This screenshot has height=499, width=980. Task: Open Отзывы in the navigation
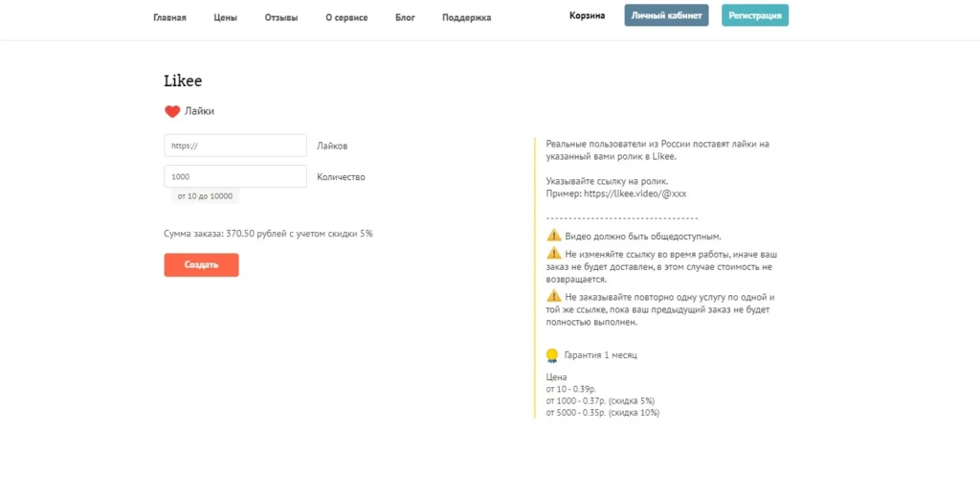[281, 17]
